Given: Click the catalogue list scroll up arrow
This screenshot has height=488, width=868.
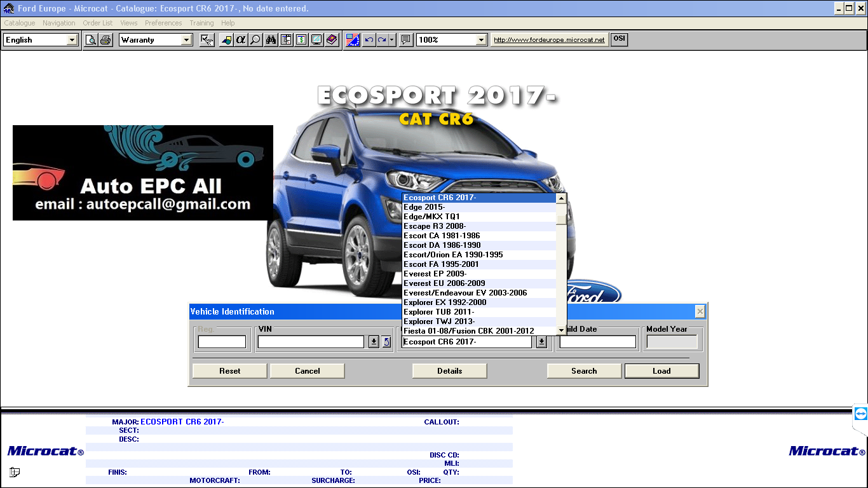Looking at the screenshot, I should (x=561, y=198).
